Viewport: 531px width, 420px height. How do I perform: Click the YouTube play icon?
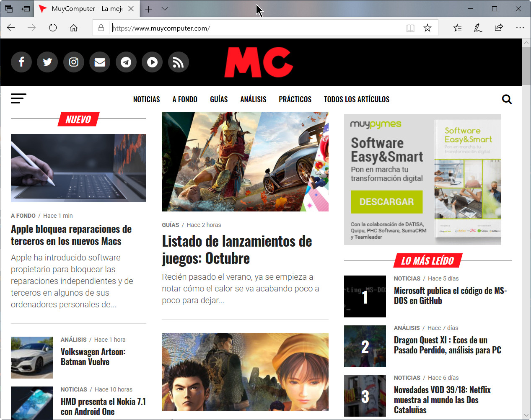(152, 62)
